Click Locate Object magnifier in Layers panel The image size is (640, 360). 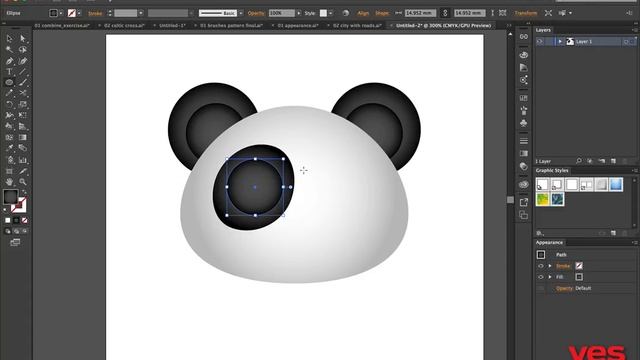click(579, 161)
